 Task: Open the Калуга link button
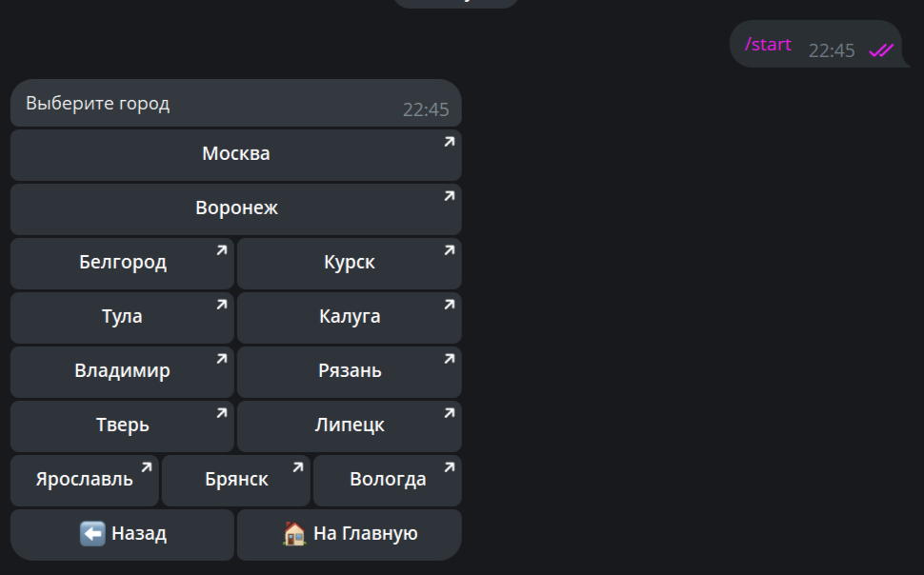(x=350, y=318)
